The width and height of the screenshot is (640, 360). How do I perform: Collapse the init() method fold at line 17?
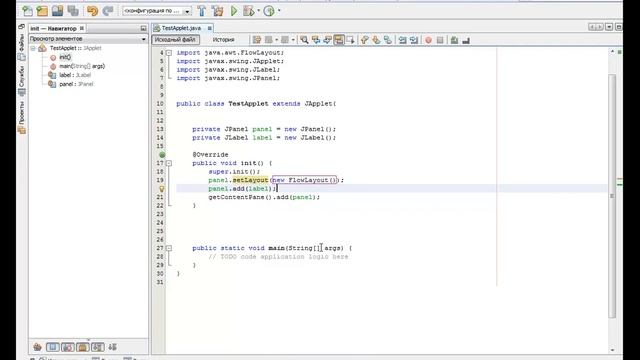pos(169,163)
